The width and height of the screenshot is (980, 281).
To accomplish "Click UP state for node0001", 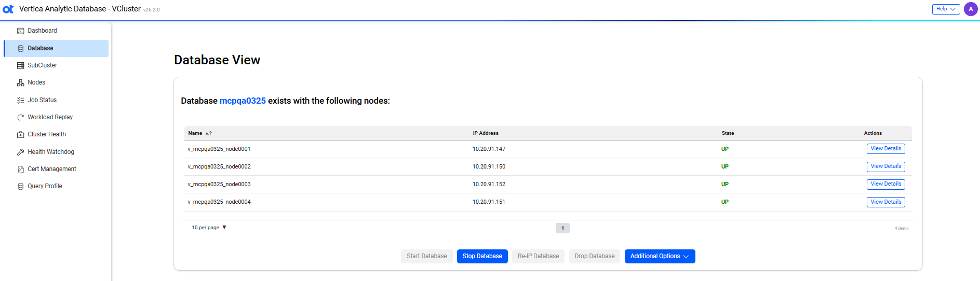I will pos(725,149).
